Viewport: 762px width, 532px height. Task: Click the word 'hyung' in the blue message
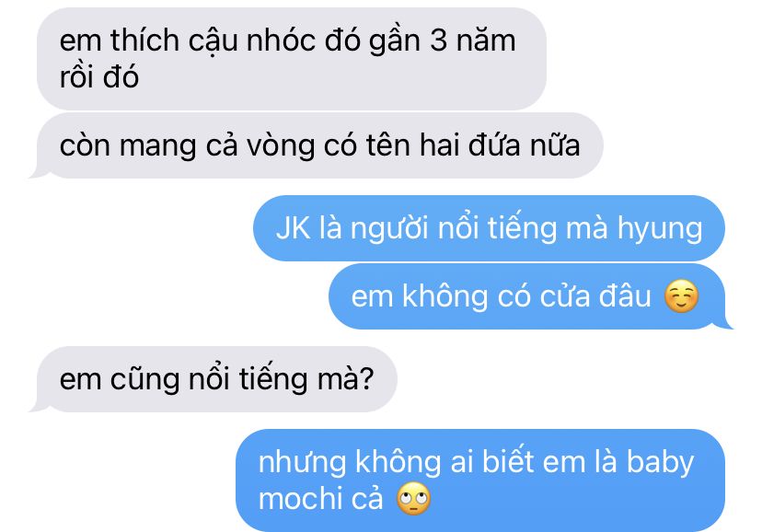(x=660, y=229)
